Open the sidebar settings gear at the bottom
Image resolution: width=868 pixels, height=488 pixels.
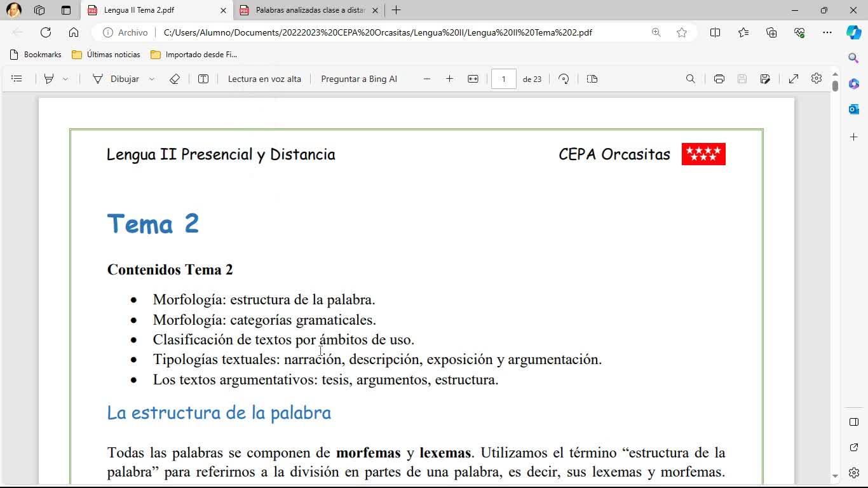853,473
